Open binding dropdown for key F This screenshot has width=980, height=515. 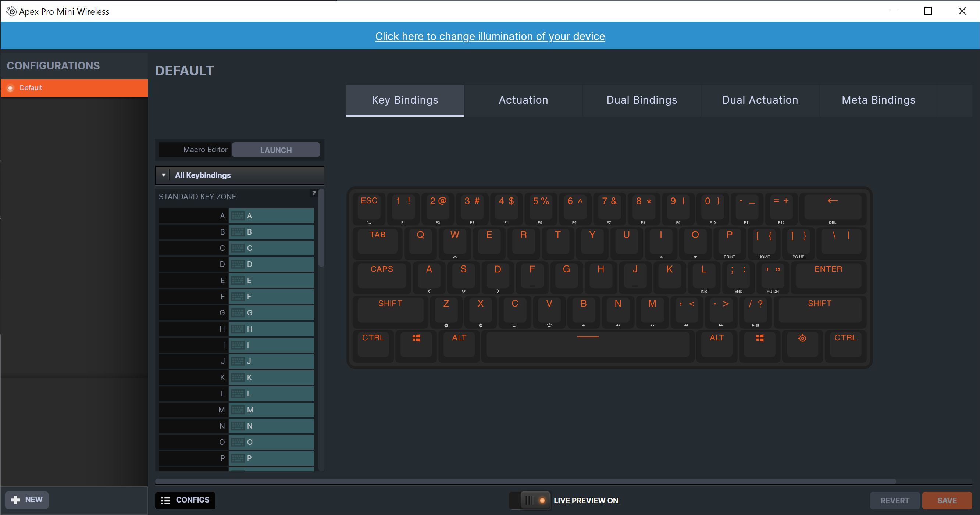272,297
